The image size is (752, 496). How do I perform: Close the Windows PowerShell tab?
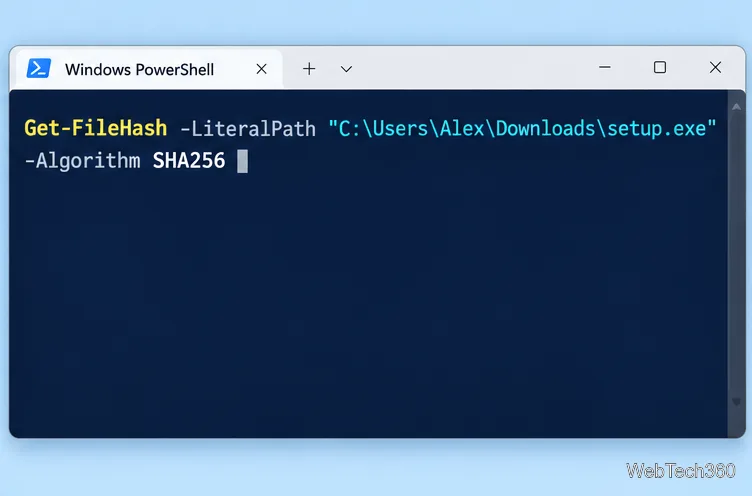click(261, 69)
